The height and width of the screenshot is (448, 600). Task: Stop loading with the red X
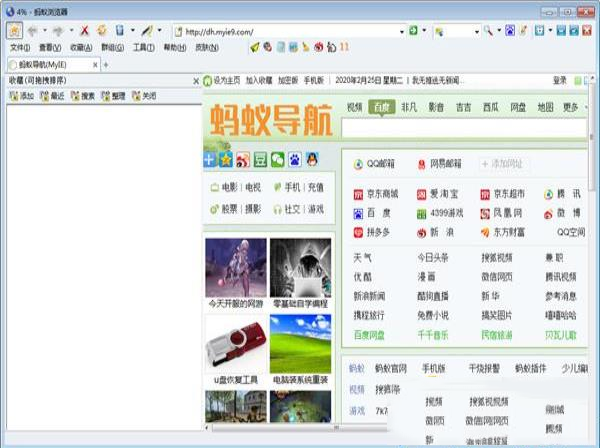pos(85,30)
